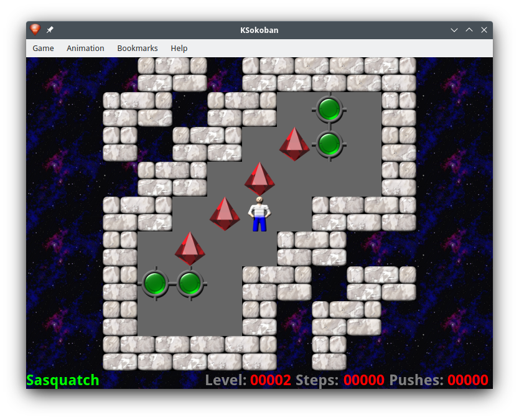Click the Pushes 00000 counter
The width and height of the screenshot is (519, 420).
(439, 380)
